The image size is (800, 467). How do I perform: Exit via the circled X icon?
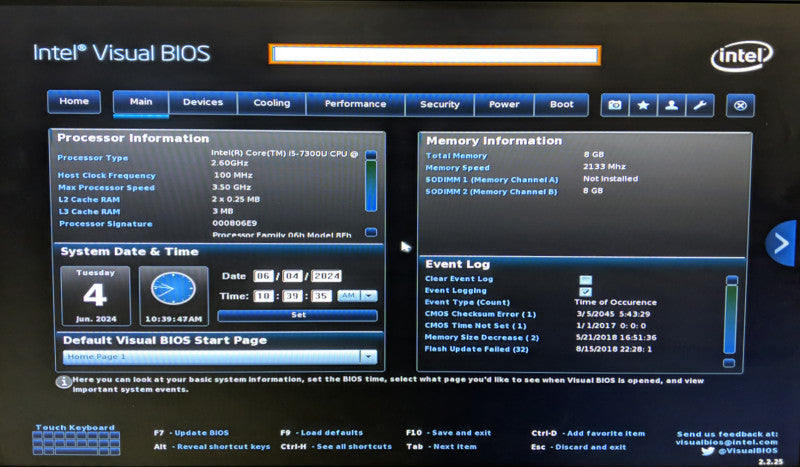(x=740, y=106)
